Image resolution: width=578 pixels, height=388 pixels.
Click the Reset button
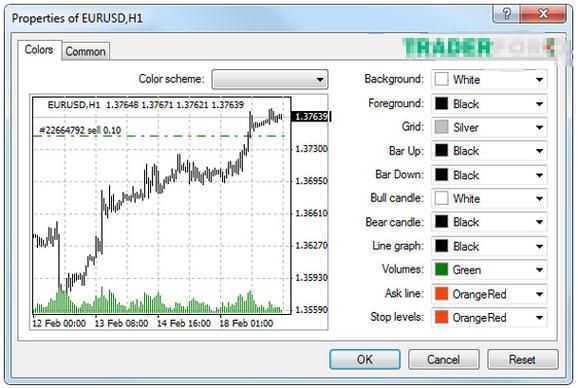[x=522, y=359]
